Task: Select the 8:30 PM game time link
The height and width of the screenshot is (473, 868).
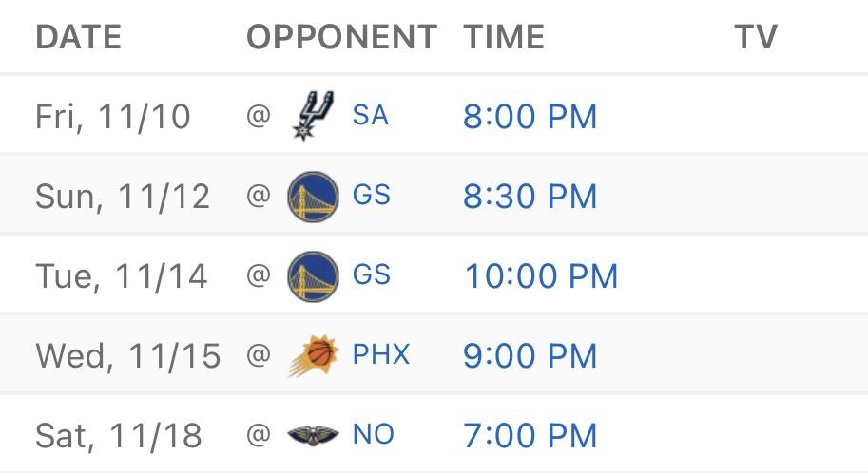Action: (x=530, y=197)
